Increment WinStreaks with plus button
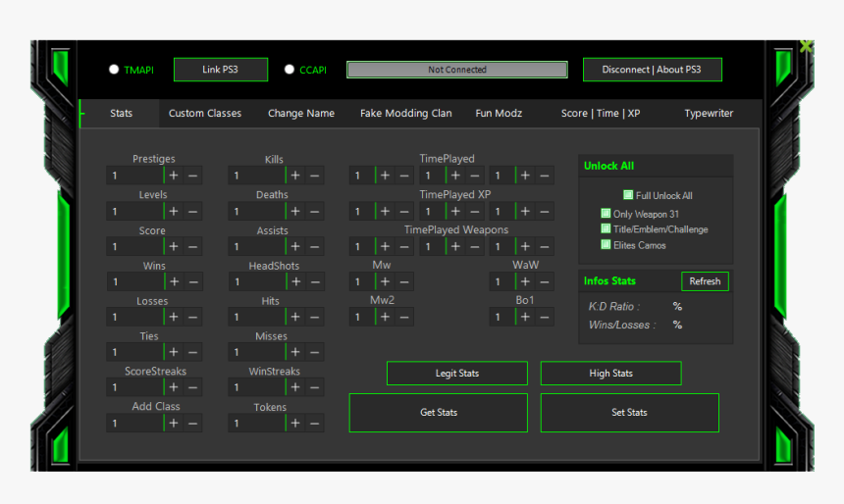Image resolution: width=844 pixels, height=504 pixels. pyautogui.click(x=295, y=387)
